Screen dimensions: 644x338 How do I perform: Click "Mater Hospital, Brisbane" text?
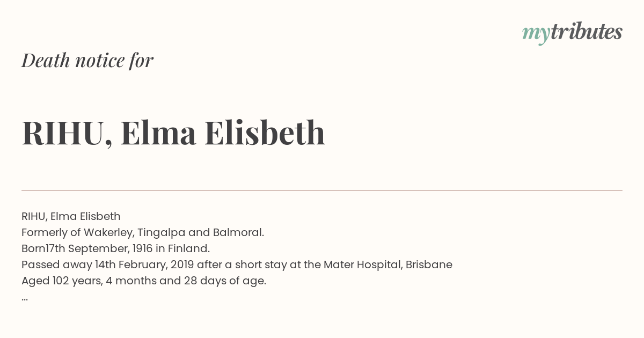coord(388,264)
